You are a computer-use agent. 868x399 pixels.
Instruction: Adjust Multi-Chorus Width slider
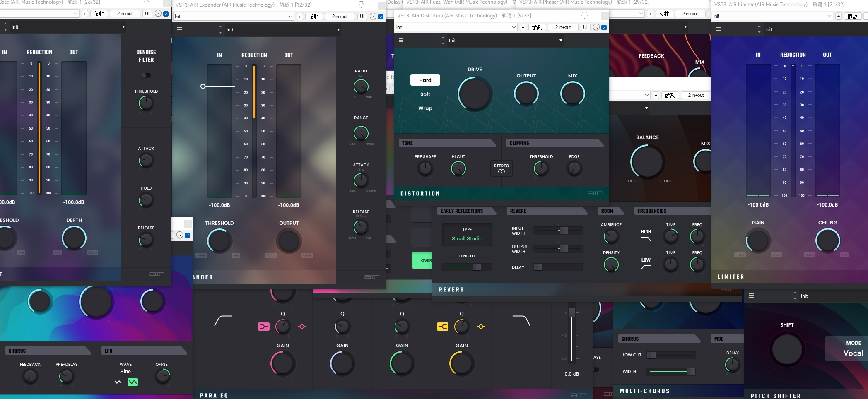[x=671, y=372]
